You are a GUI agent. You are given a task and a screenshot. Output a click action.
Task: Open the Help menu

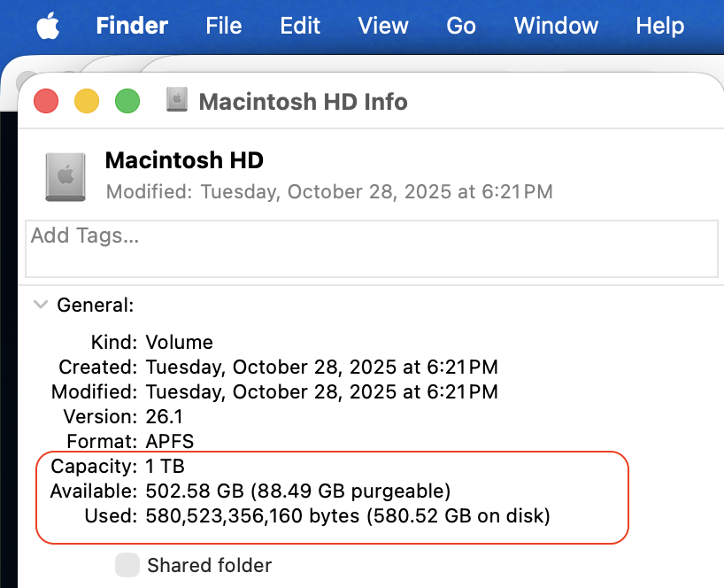(659, 26)
